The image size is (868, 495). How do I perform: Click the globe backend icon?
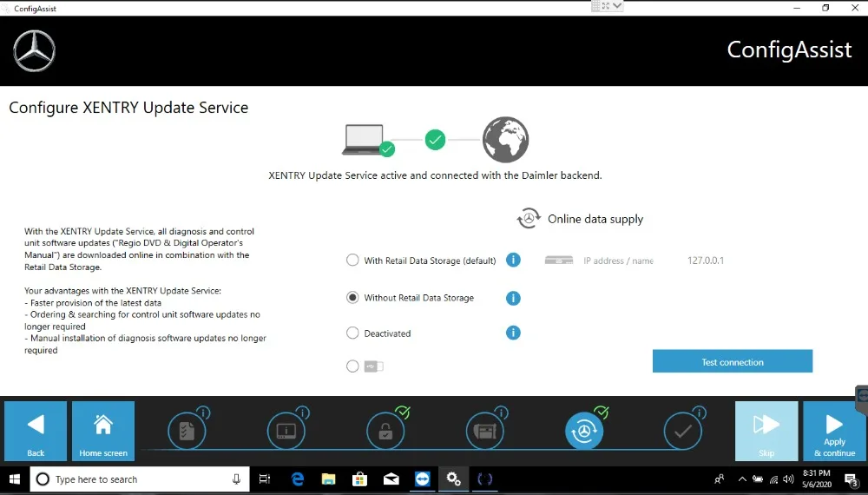coord(505,140)
